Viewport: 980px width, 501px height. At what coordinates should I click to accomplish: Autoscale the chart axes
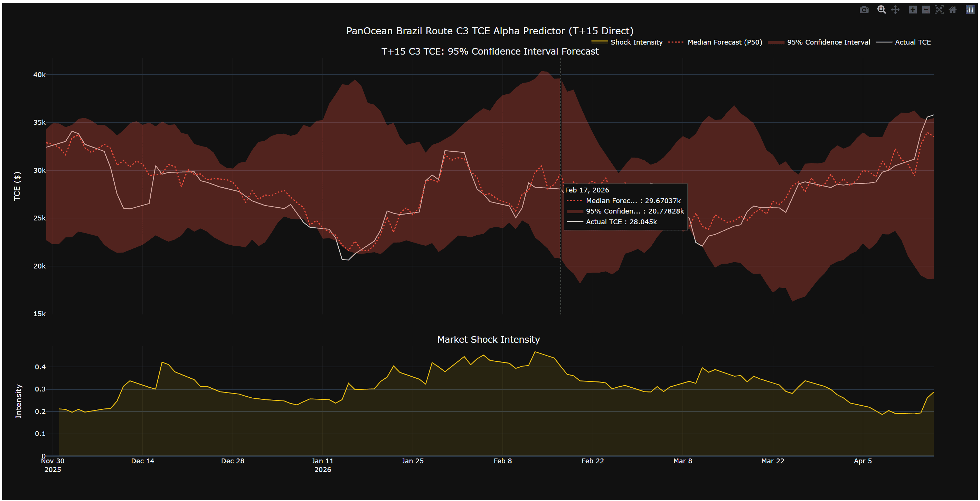(x=939, y=10)
